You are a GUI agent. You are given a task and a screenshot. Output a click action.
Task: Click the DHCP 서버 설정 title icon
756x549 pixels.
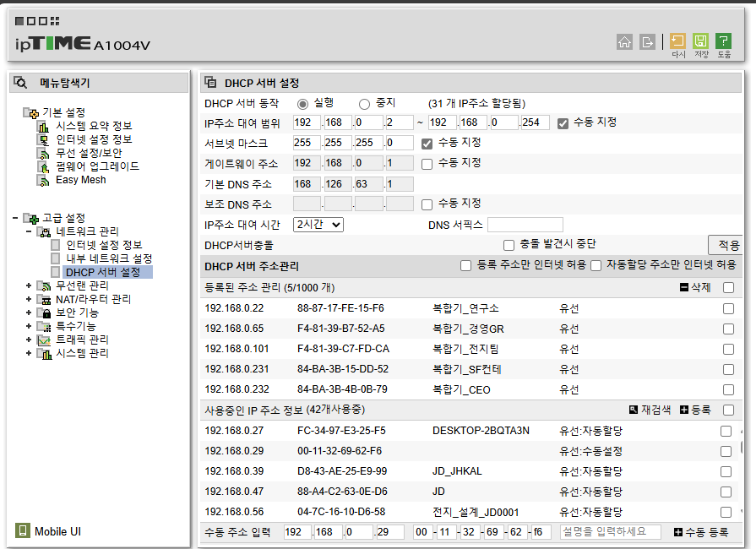(x=210, y=83)
